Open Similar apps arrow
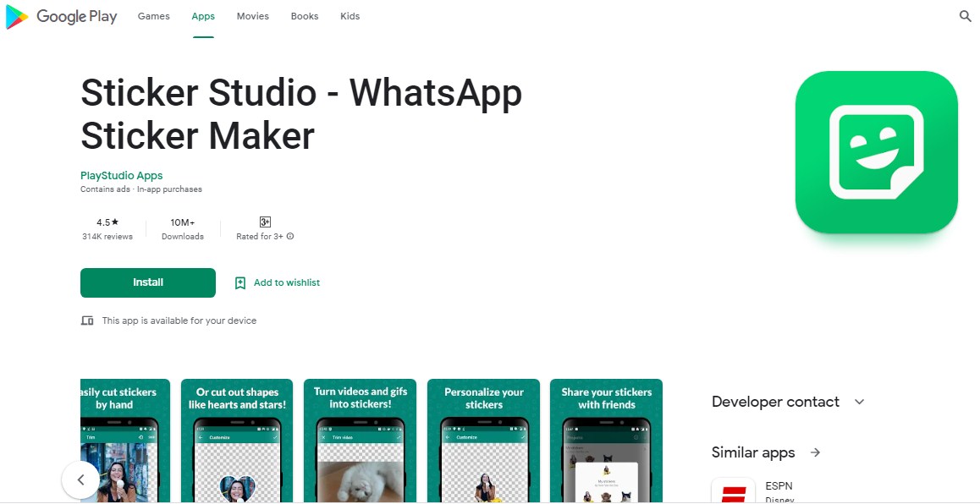This screenshot has width=980, height=504. click(x=815, y=452)
